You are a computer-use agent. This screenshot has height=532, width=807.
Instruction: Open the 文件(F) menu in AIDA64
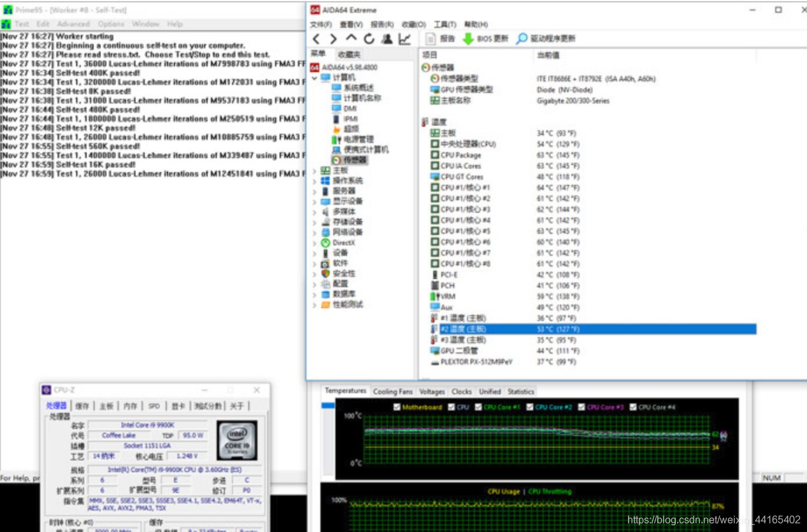pyautogui.click(x=321, y=24)
